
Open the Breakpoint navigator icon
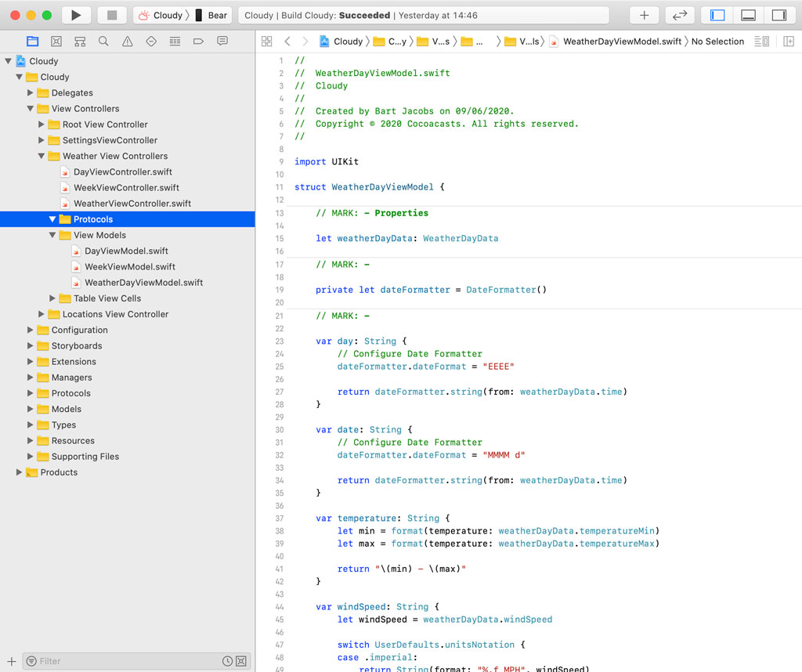[x=198, y=42]
